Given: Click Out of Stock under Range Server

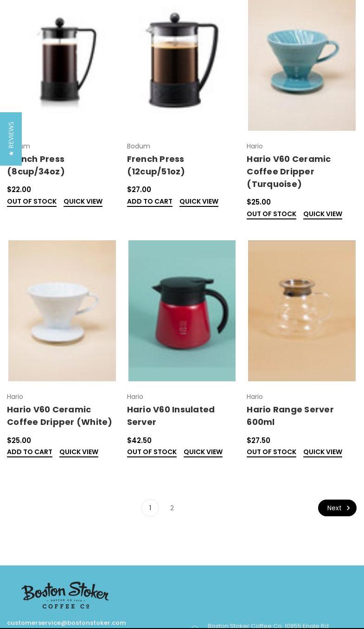Looking at the screenshot, I should point(271,452).
